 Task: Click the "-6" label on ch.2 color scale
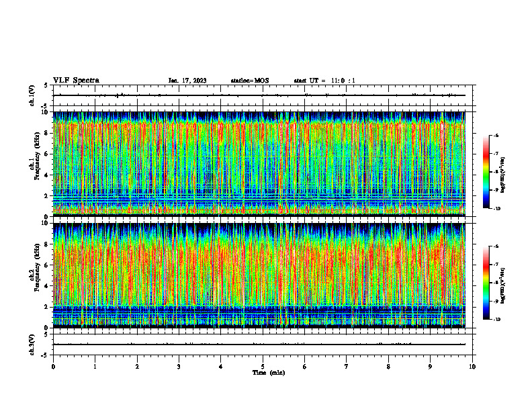point(496,246)
